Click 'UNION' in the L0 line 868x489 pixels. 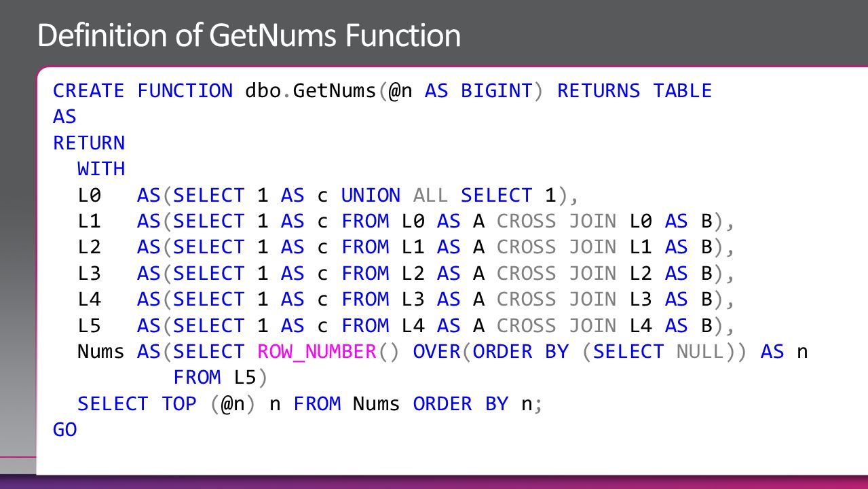point(371,196)
